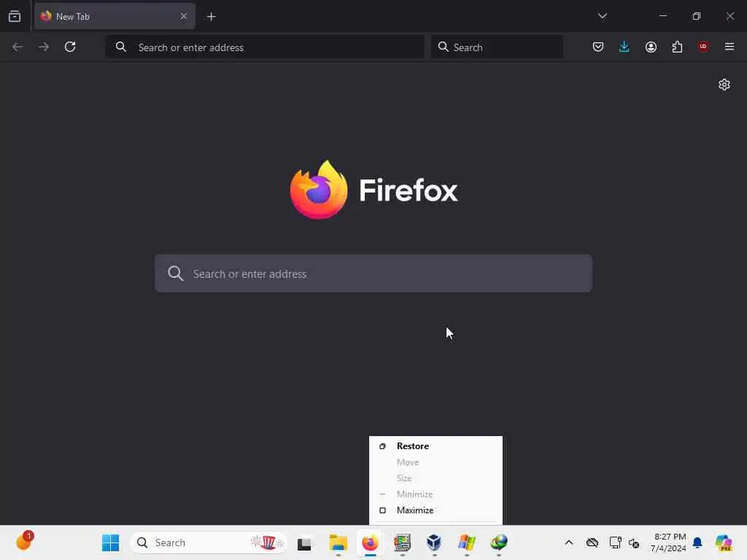Viewport: 747px width, 560px height.
Task: Open the Copilot preview icon
Action: point(724,542)
